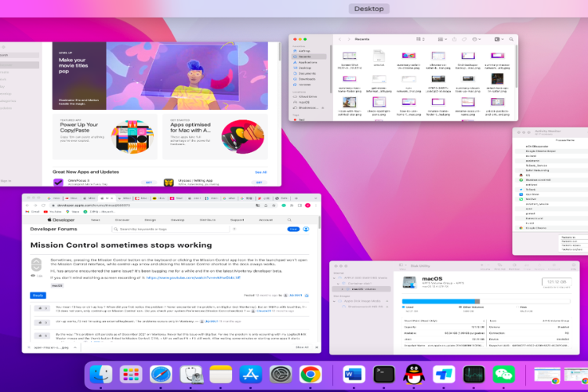Upvote the Mission Control forum question
Viewport: 588px width, 392px height.
(x=36, y=262)
